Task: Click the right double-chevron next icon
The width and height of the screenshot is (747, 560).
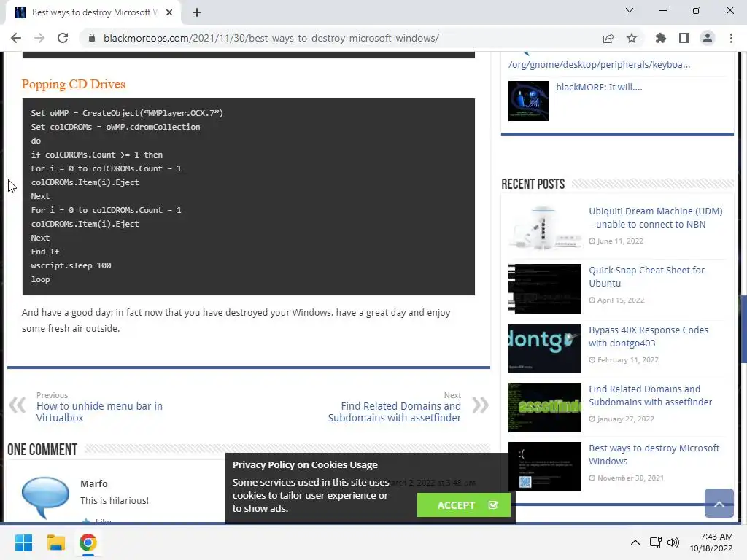Action: point(480,405)
